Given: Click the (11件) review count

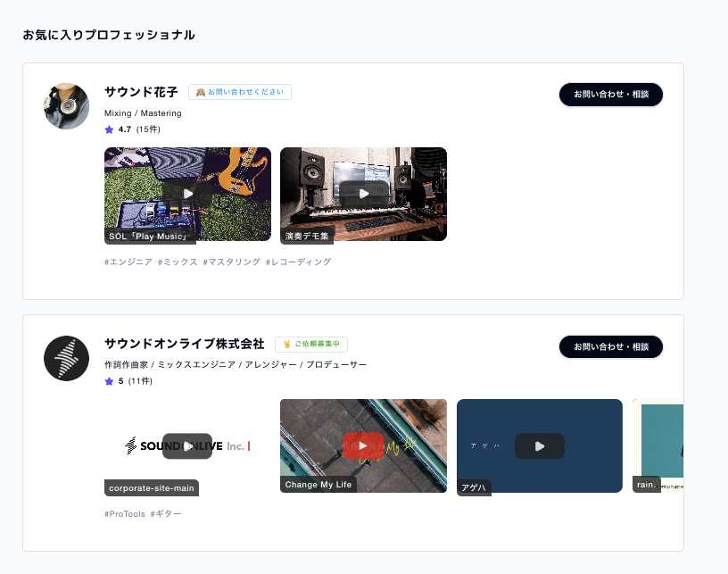Looking at the screenshot, I should (x=140, y=381).
